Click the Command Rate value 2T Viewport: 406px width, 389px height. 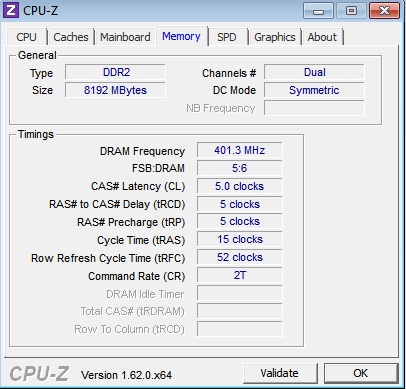239,275
